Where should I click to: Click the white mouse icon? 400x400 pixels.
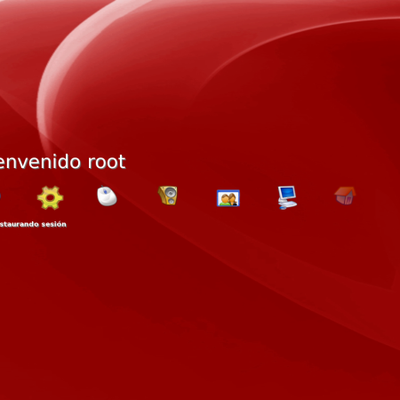[x=107, y=196]
